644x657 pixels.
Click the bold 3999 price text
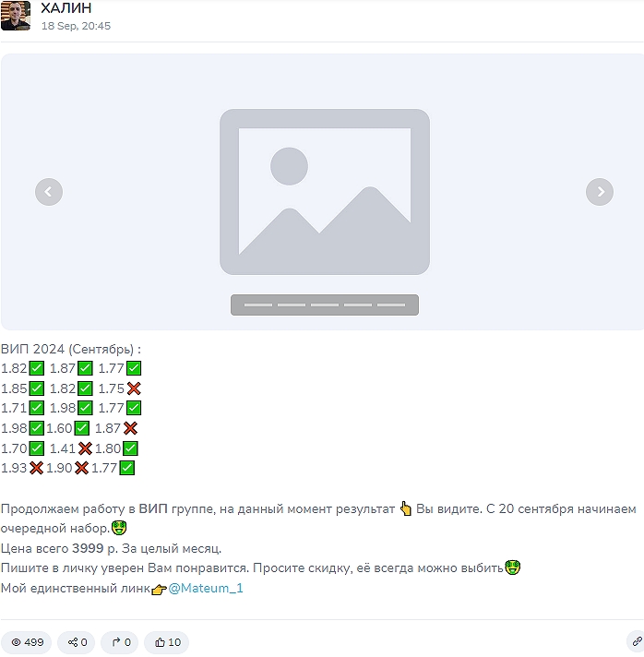pos(88,548)
